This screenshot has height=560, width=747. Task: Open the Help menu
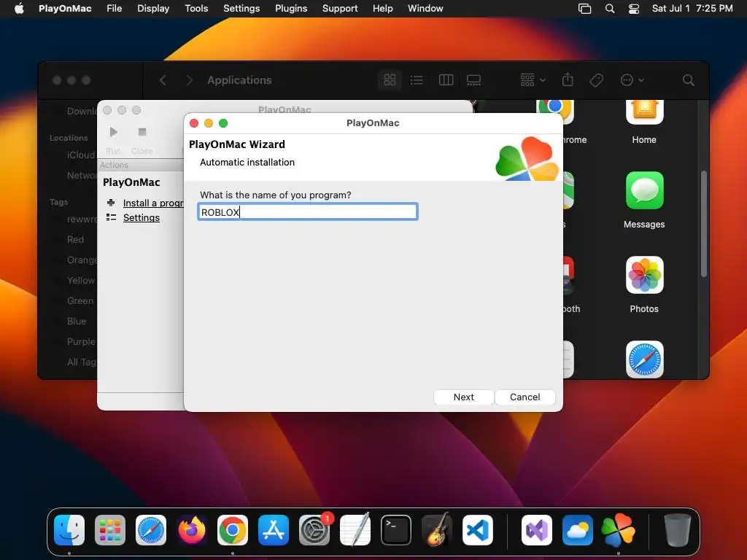(x=382, y=8)
